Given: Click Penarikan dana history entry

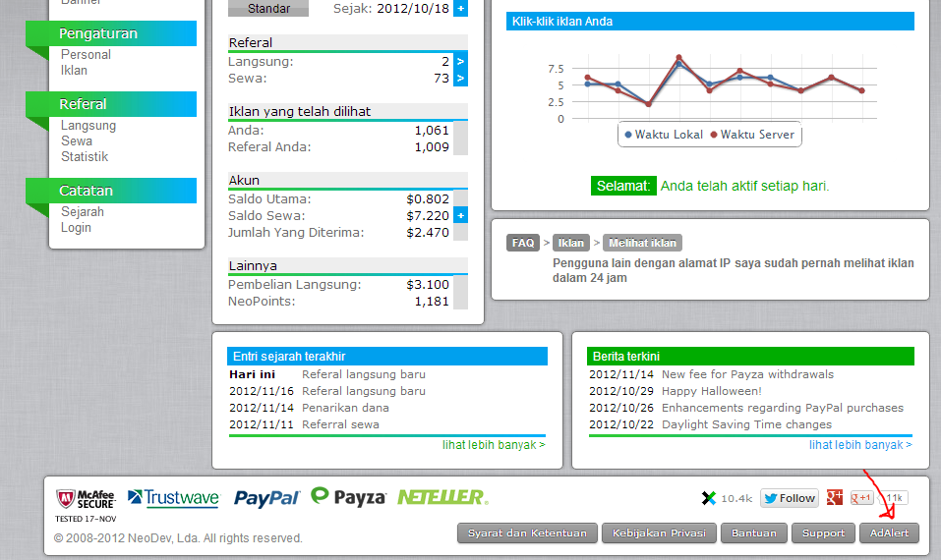Looking at the screenshot, I should [345, 408].
